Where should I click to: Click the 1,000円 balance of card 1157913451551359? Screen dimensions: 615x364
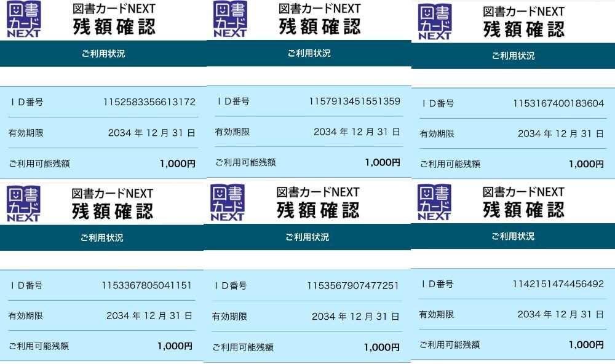383,163
